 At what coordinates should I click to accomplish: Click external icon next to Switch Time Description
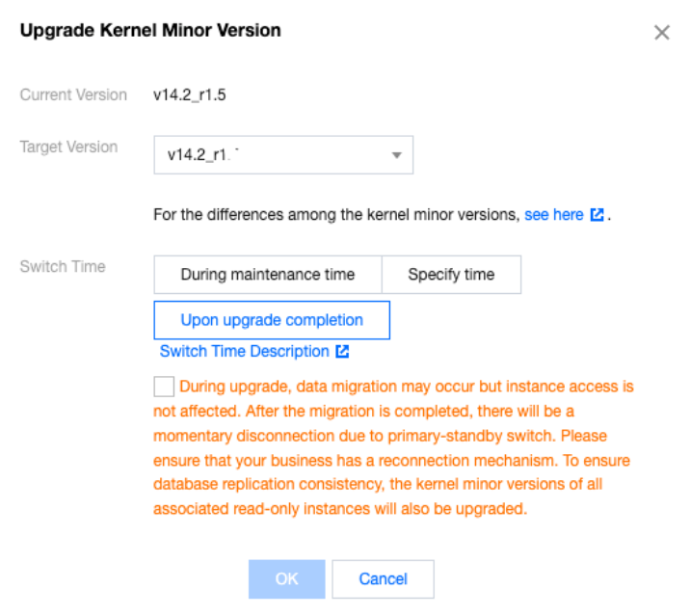[342, 352]
